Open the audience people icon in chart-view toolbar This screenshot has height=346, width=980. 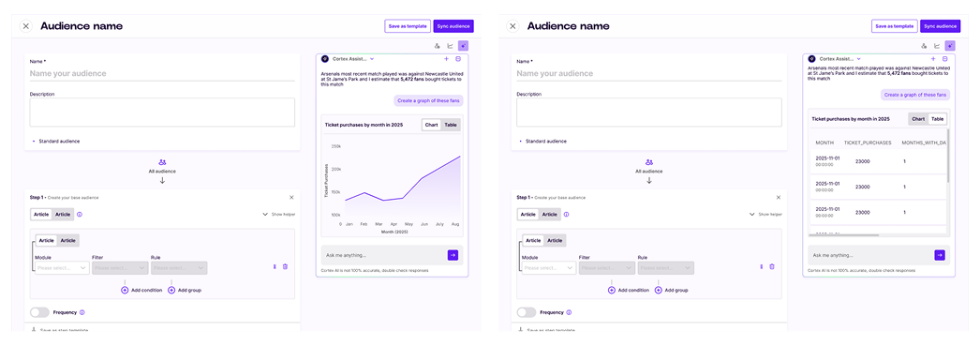(x=437, y=46)
